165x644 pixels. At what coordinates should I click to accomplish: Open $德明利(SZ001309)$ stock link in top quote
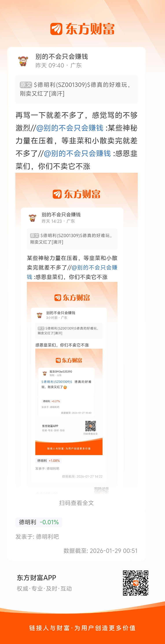62,85
